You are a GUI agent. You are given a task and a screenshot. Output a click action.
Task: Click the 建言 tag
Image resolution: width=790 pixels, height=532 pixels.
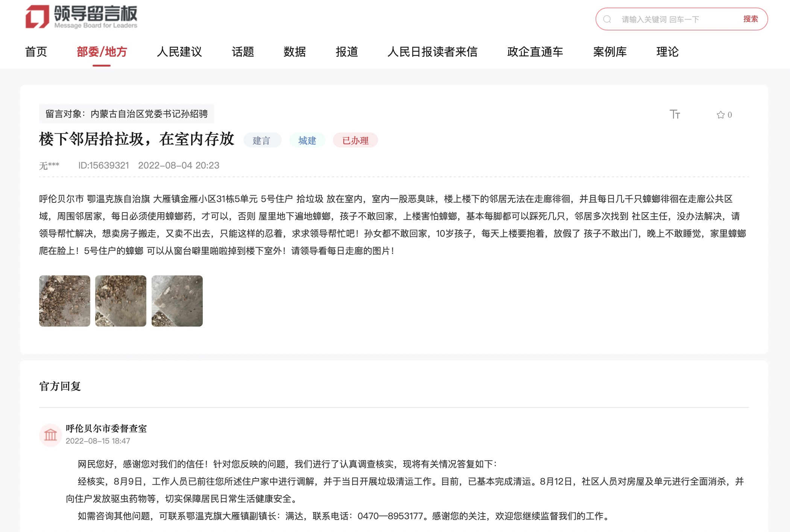(262, 140)
